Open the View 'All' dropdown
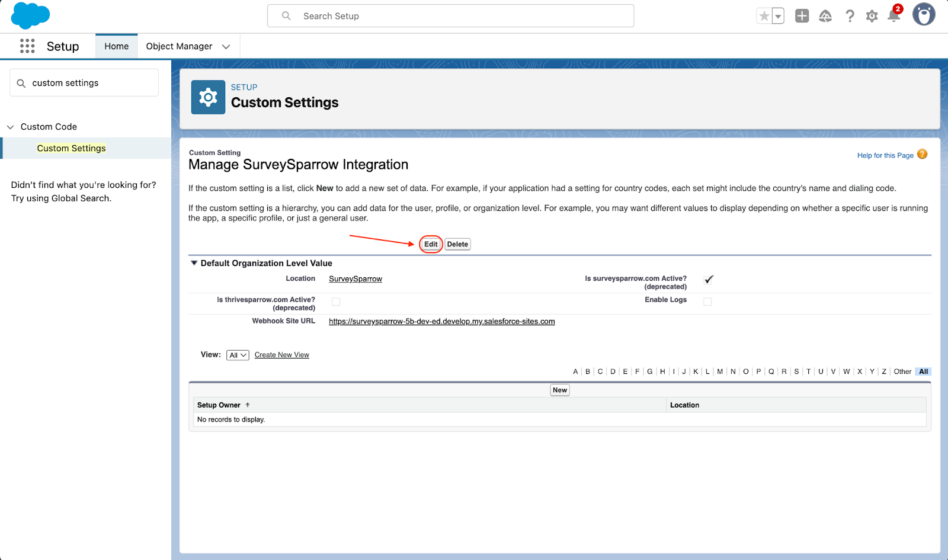 click(238, 355)
